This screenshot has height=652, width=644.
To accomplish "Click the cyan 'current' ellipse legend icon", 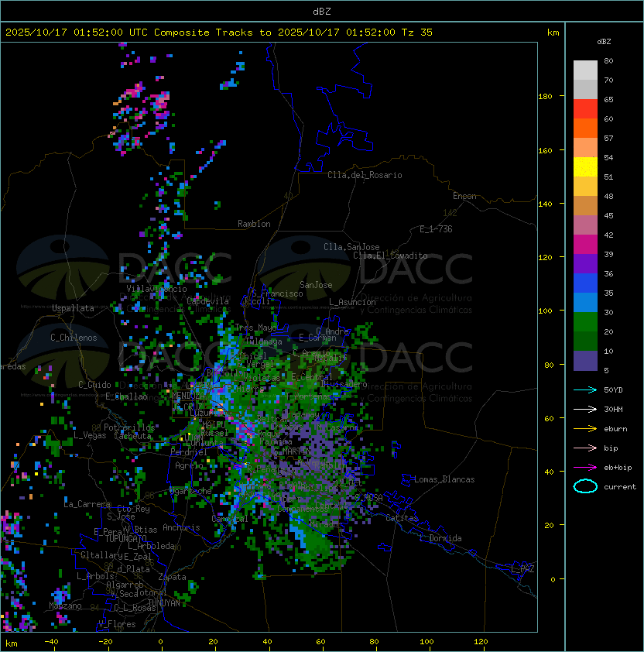I will (585, 486).
